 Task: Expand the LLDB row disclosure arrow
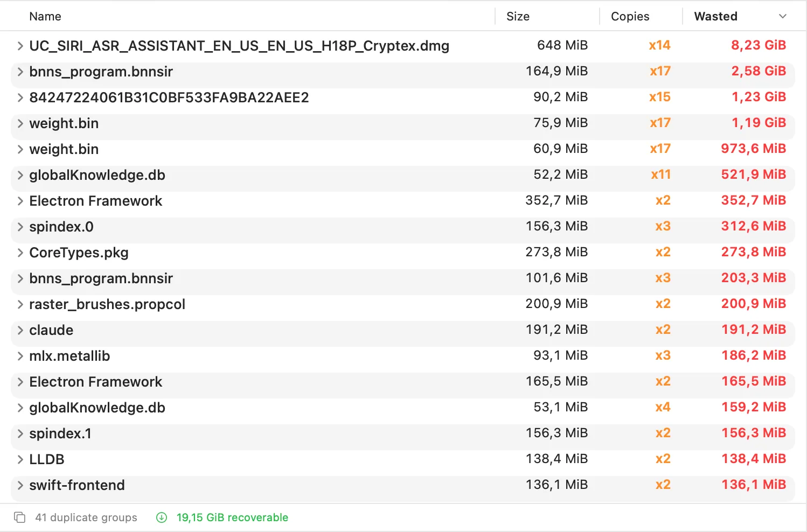click(20, 459)
